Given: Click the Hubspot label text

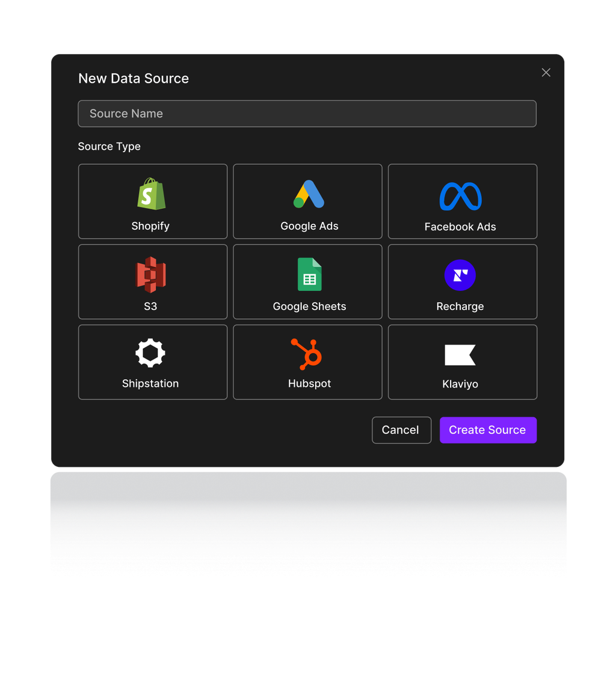Looking at the screenshot, I should [309, 384].
